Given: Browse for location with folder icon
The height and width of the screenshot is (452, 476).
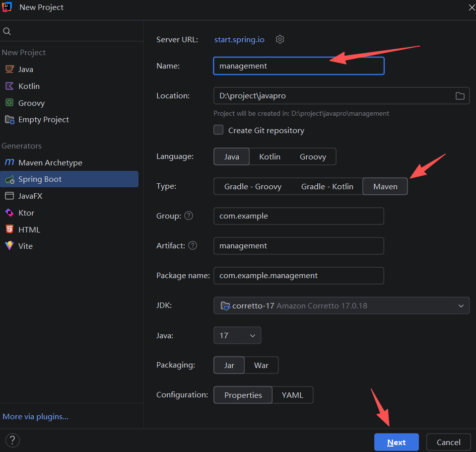Looking at the screenshot, I should tap(460, 96).
